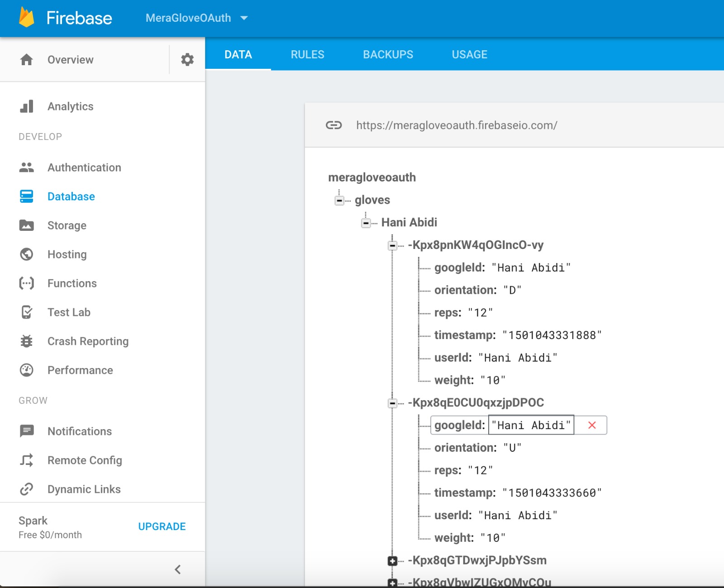Open Analytics in the sidebar
The height and width of the screenshot is (588, 724).
[71, 106]
